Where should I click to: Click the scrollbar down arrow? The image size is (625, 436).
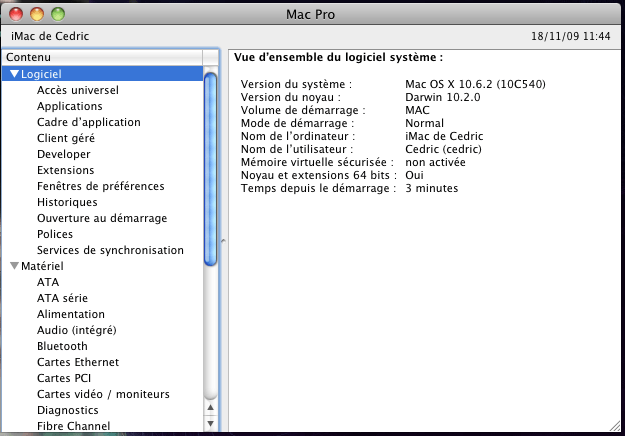(x=210, y=423)
